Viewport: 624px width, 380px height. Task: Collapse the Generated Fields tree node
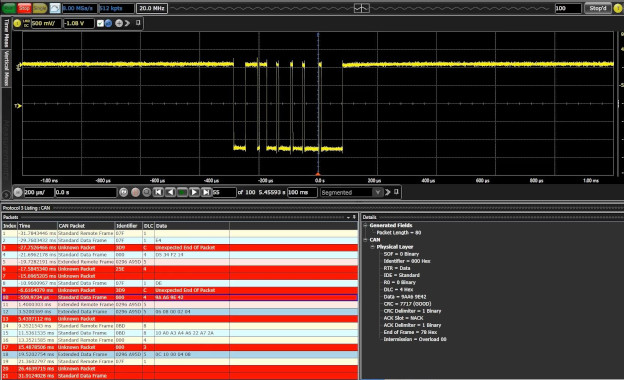tap(365, 225)
